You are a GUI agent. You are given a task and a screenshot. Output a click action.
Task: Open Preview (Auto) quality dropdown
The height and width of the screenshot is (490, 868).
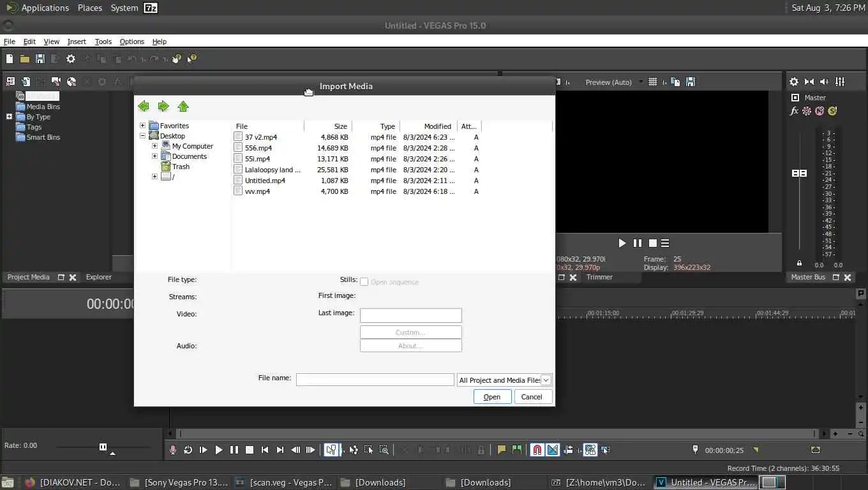(641, 82)
